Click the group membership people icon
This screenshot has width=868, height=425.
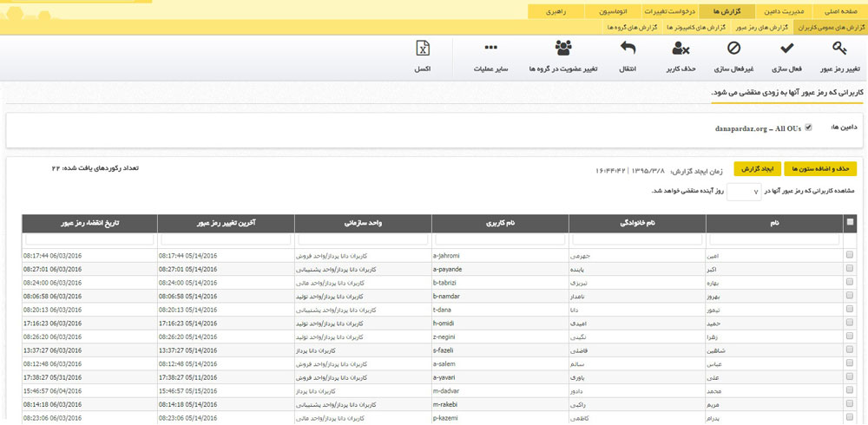pyautogui.click(x=563, y=49)
